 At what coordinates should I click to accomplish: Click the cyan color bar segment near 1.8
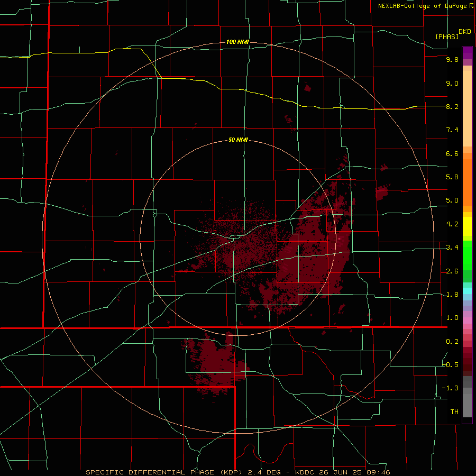(467, 291)
